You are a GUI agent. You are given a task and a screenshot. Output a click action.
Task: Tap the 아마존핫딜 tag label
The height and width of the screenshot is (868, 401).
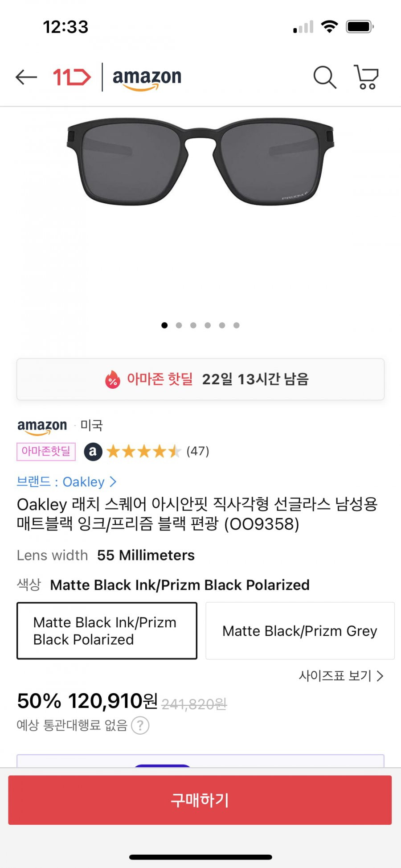coord(46,451)
